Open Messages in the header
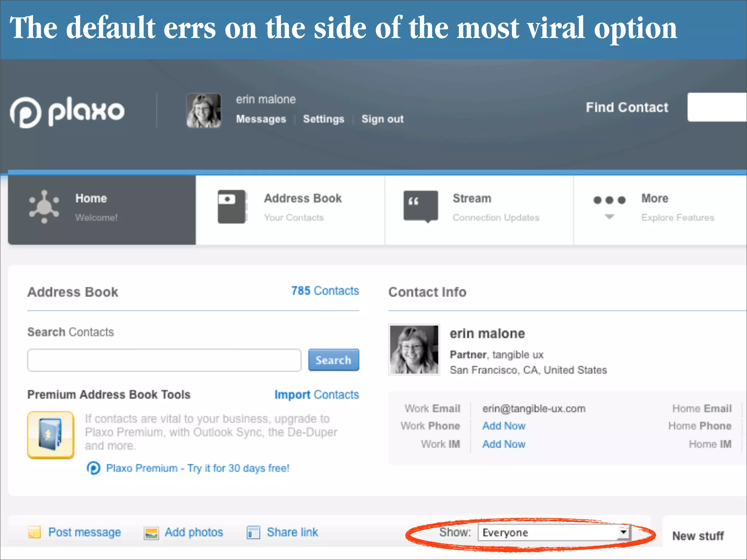The width and height of the screenshot is (747, 560). (x=261, y=119)
